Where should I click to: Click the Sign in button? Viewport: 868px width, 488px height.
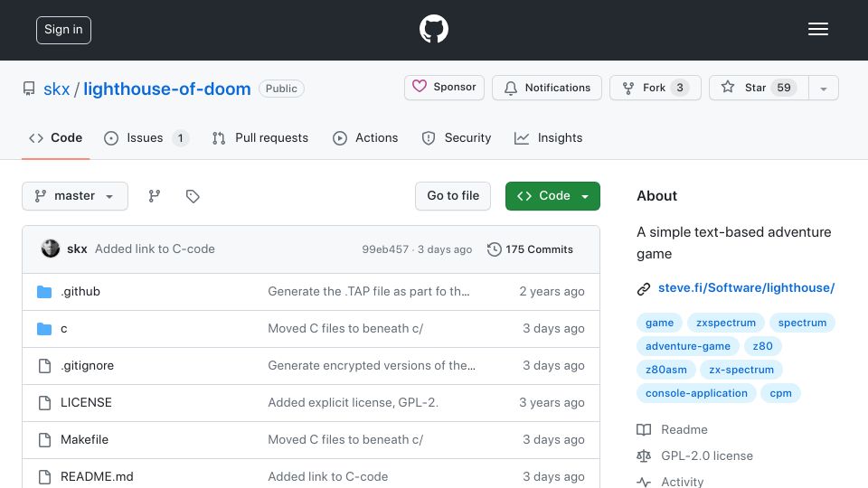pyautogui.click(x=63, y=30)
